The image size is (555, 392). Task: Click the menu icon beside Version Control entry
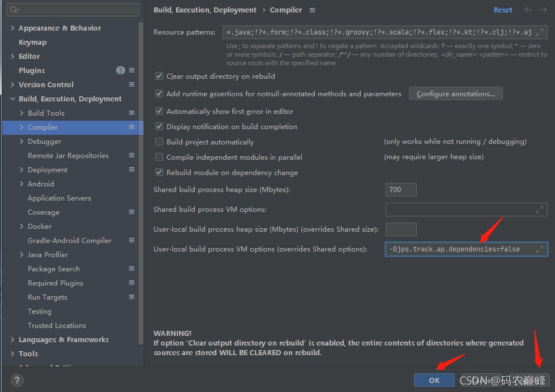[131, 84]
